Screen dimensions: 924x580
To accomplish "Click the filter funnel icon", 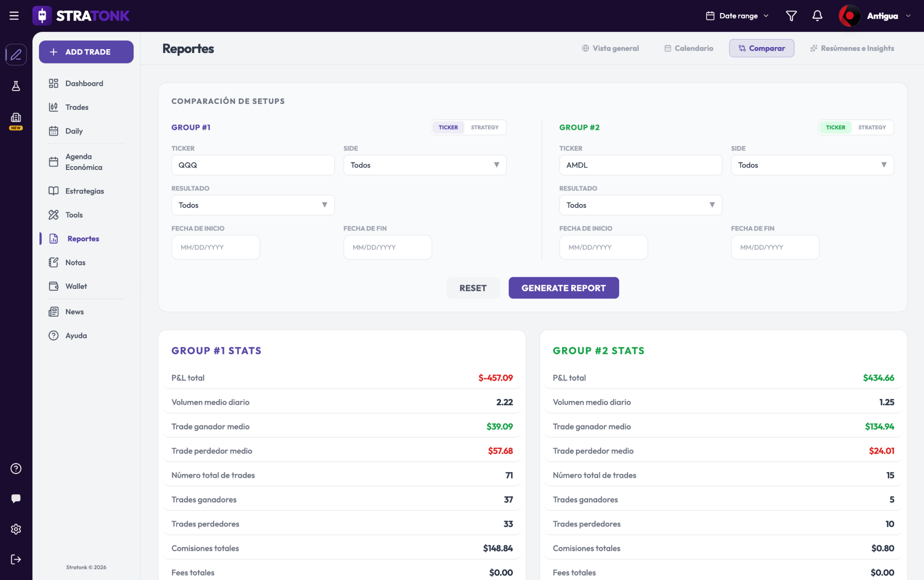I will pos(791,16).
